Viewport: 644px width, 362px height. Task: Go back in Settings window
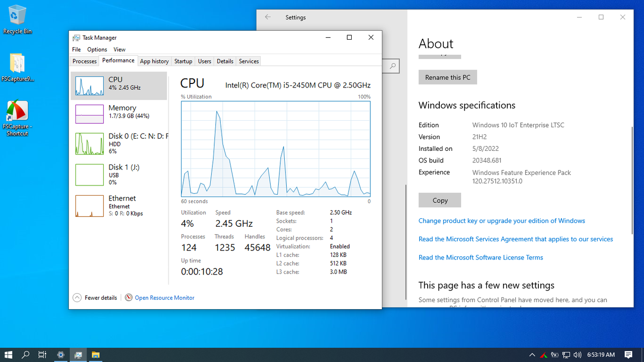point(268,17)
